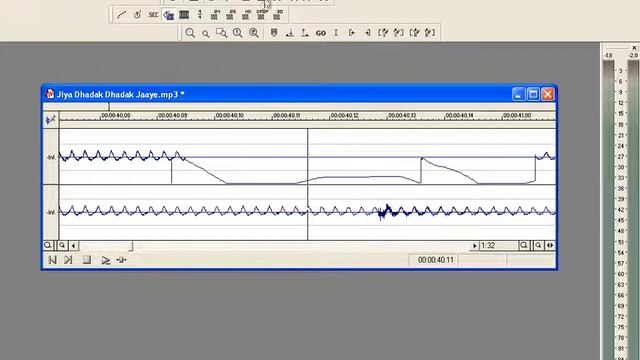640x360 pixels.
Task: Click the insert marker shield icon
Action: 274,33
